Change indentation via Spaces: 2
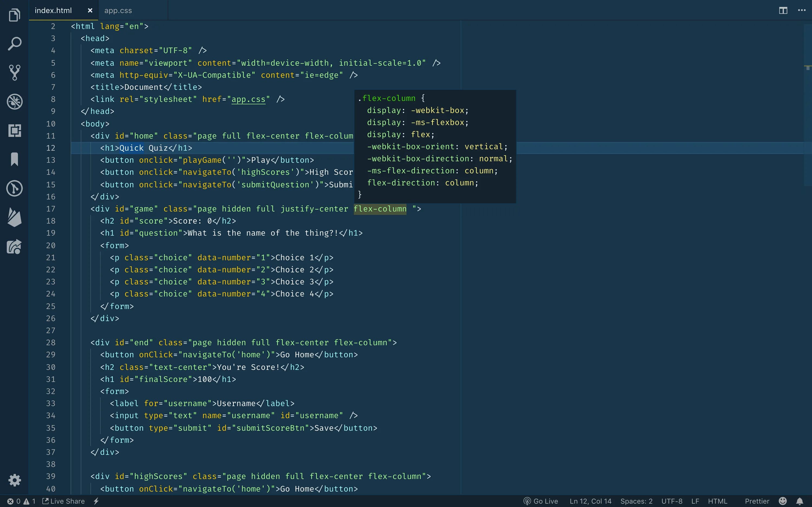Viewport: 812px width, 507px height. [x=636, y=501]
